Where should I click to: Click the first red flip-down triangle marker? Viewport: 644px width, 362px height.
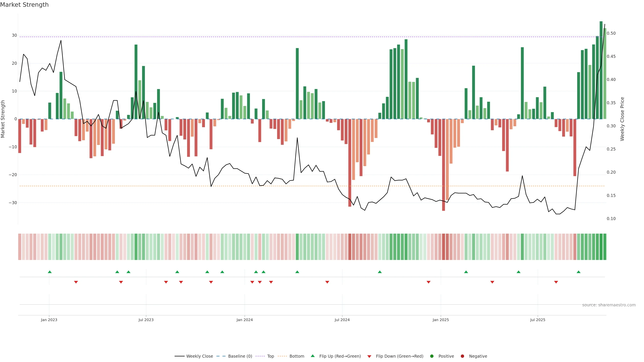click(x=76, y=282)
